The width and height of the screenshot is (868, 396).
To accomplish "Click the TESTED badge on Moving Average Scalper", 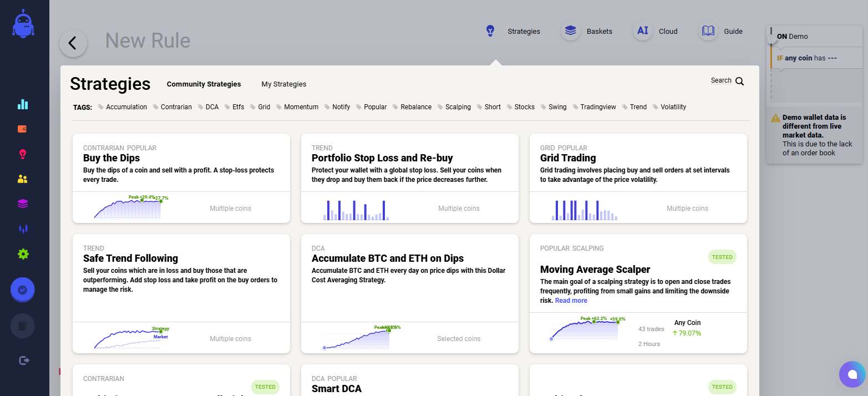I will tap(722, 257).
